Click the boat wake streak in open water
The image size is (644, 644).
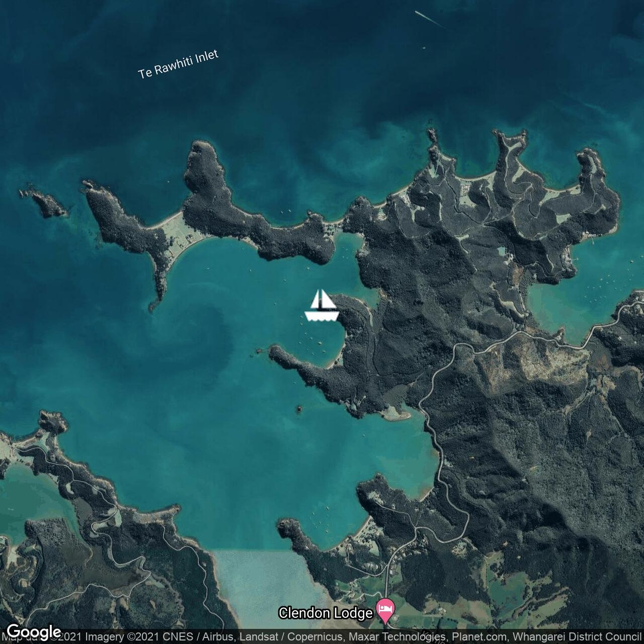pyautogui.click(x=429, y=19)
